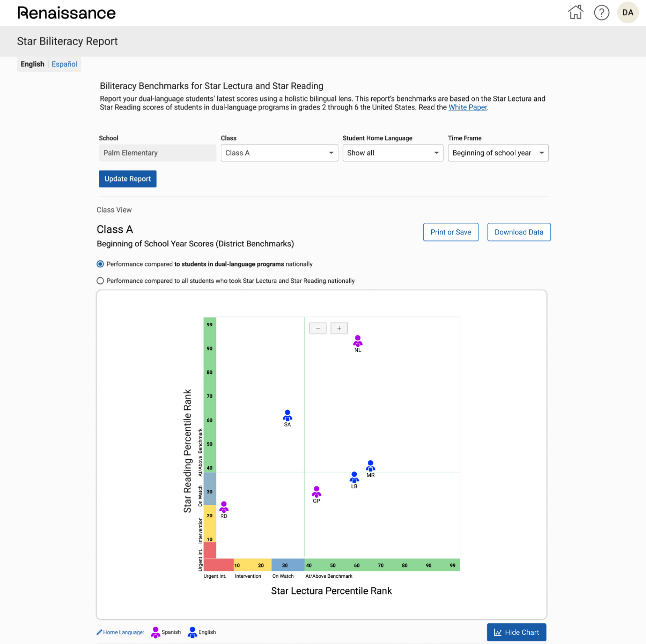Select student NL marker on chart

pos(357,341)
